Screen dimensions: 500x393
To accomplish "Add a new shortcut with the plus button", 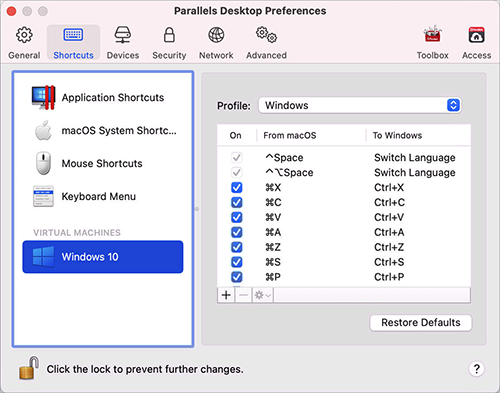I will (x=226, y=295).
